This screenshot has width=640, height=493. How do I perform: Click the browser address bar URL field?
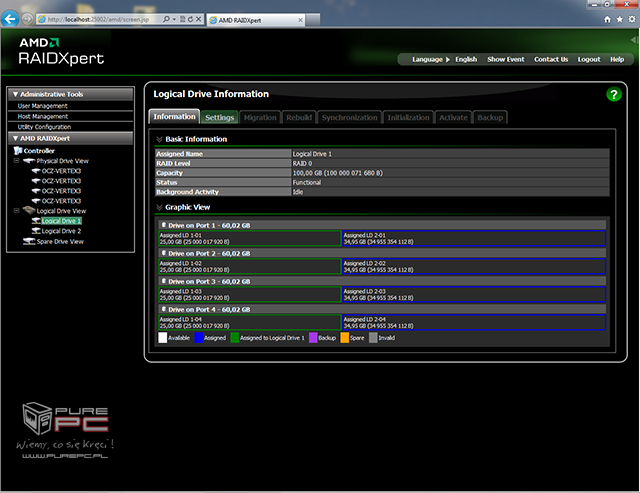point(98,19)
